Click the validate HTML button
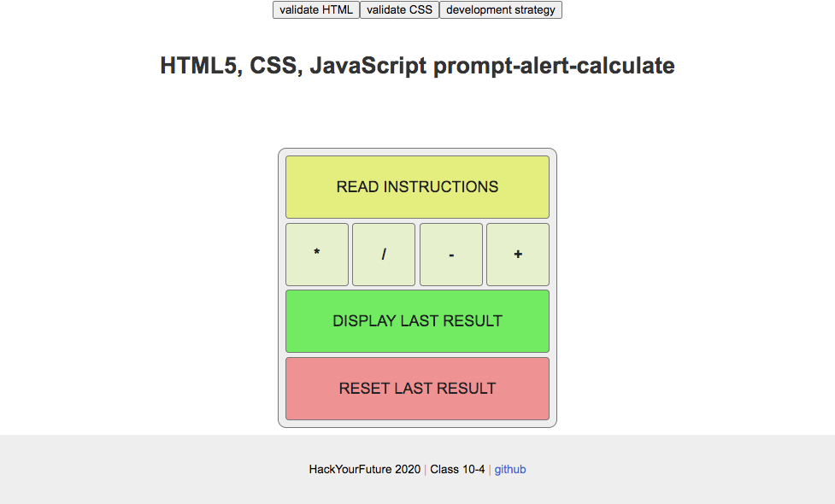The height and width of the screenshot is (504, 835). [315, 9]
